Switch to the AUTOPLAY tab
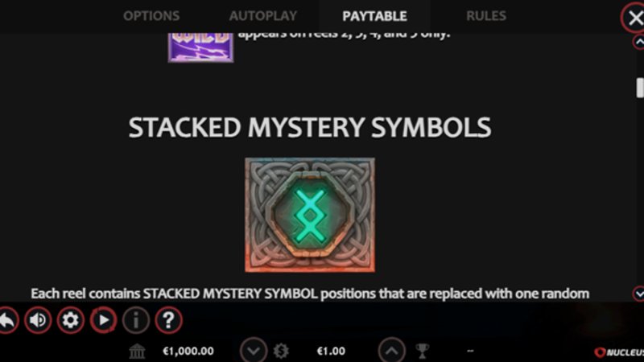644x362 pixels. coord(263,16)
